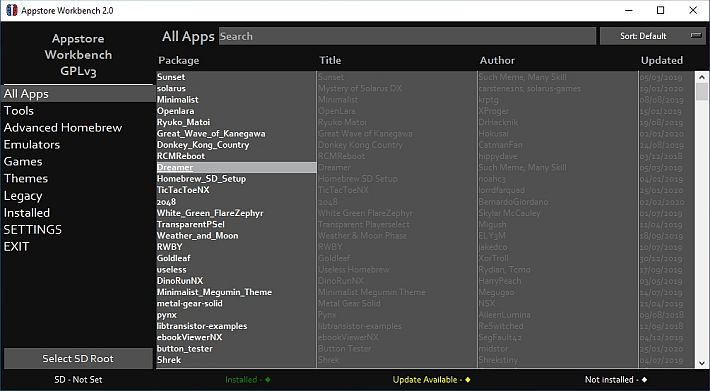Select the RCMReboot package
The height and width of the screenshot is (391, 710).
[236, 156]
